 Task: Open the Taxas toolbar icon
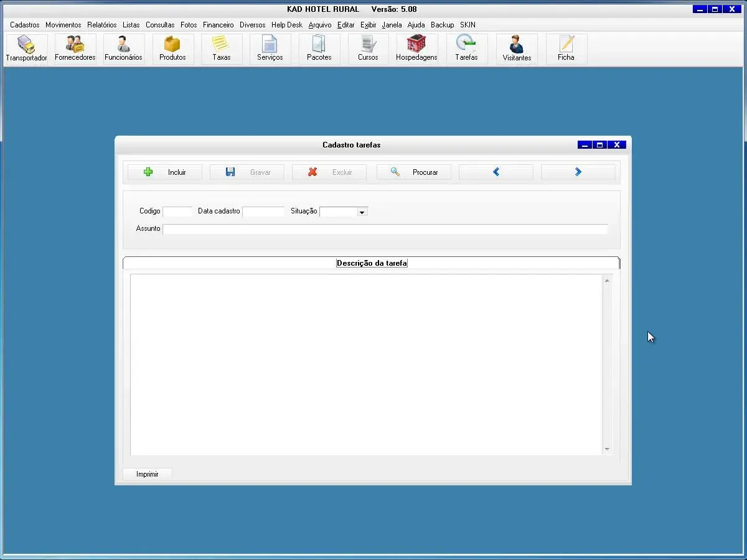pos(221,49)
